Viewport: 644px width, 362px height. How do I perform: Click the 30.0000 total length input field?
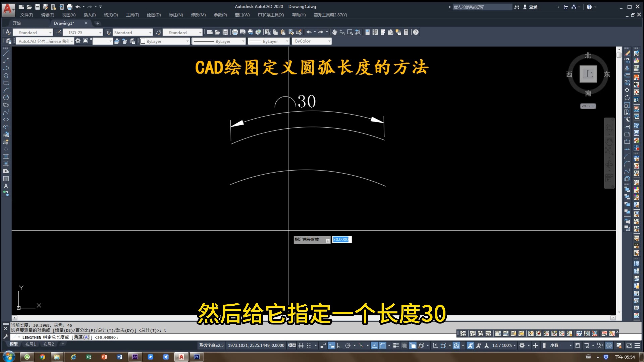coord(341,240)
